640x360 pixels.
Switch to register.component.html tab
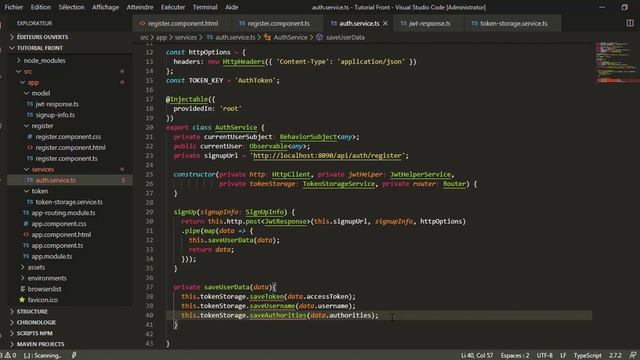tap(182, 23)
